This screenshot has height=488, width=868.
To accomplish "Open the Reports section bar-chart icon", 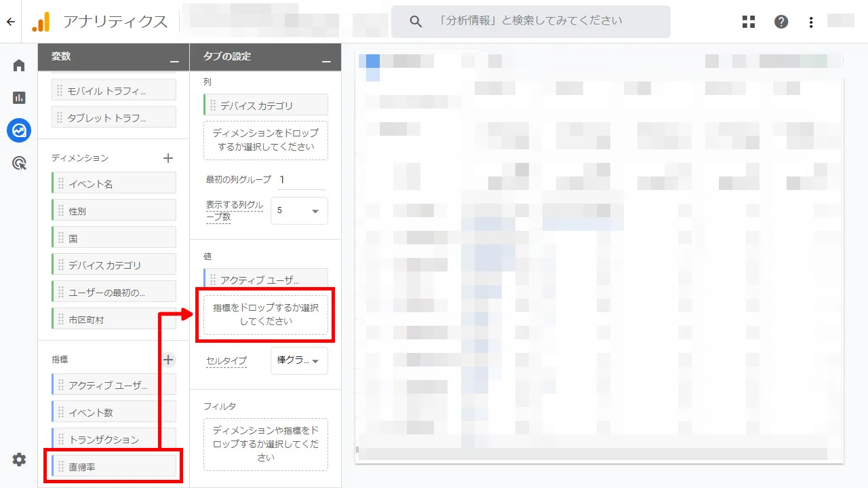I will tap(18, 98).
